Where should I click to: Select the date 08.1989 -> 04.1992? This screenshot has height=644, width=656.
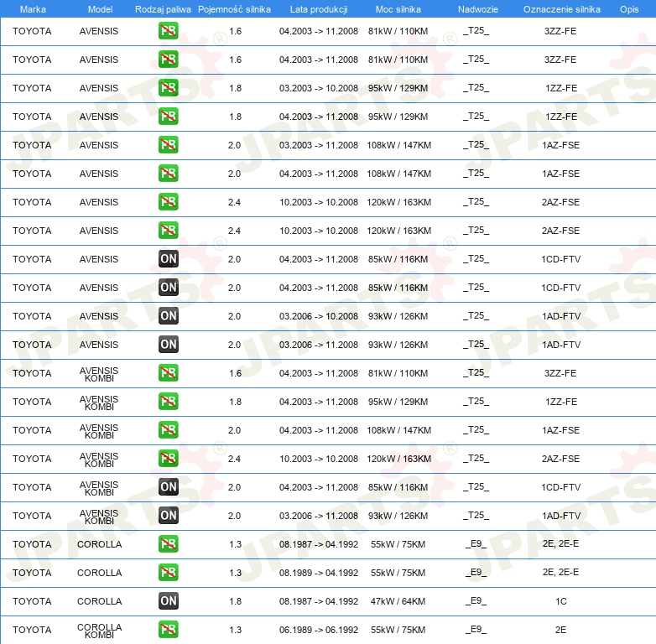(x=319, y=573)
